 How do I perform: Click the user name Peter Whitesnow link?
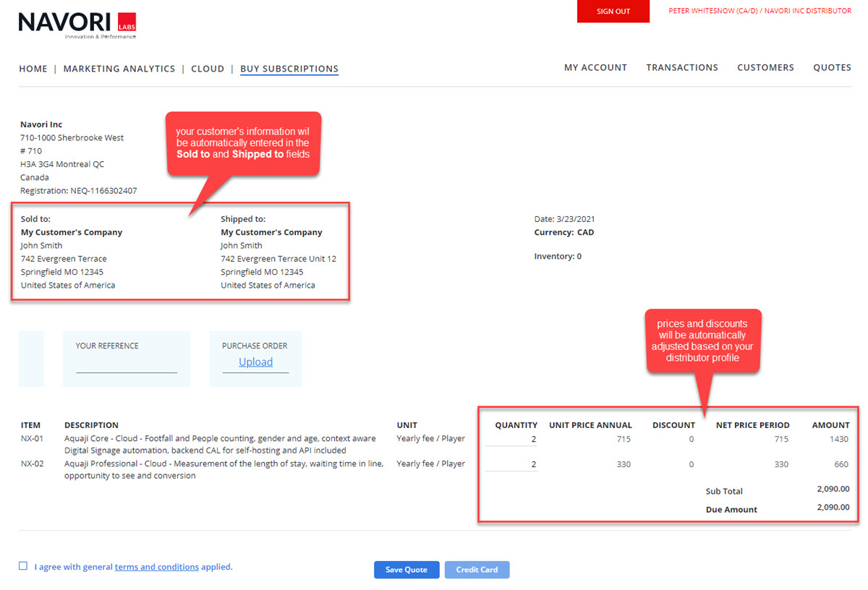(759, 11)
